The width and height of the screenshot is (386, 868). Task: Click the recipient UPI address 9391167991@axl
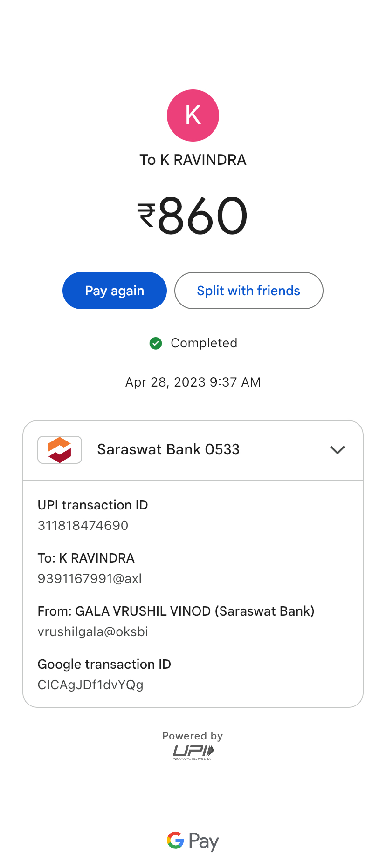[90, 578]
